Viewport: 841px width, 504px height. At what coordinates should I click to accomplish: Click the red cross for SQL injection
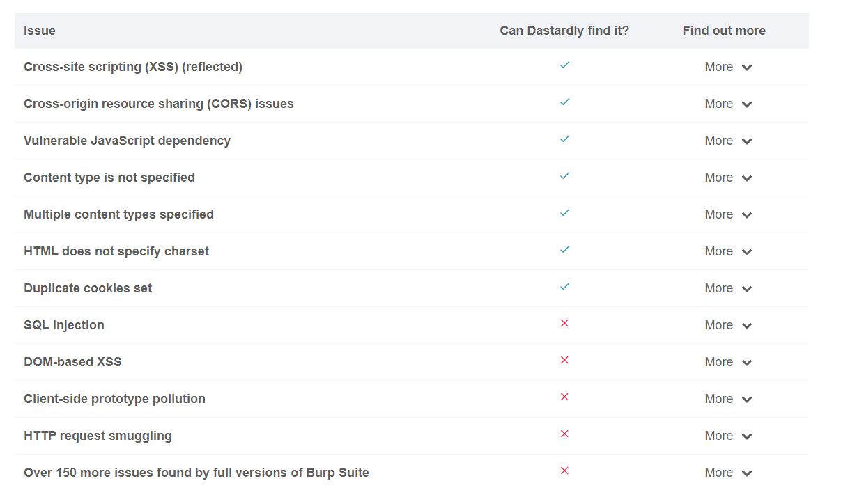point(564,324)
